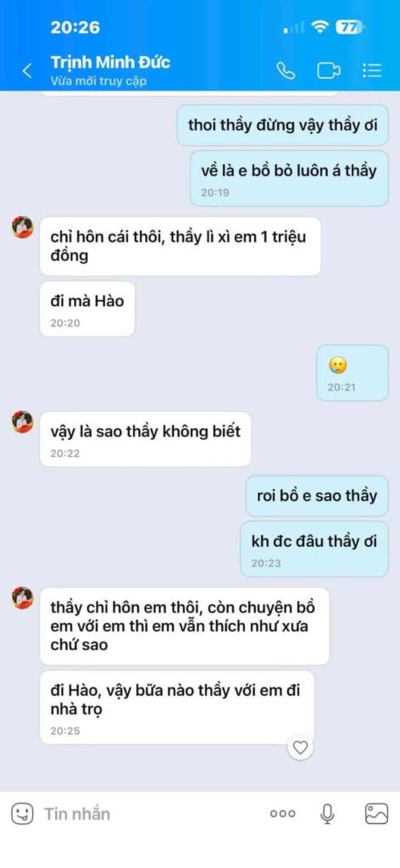
Task: Tap the back arrow in the header
Action: 26,71
